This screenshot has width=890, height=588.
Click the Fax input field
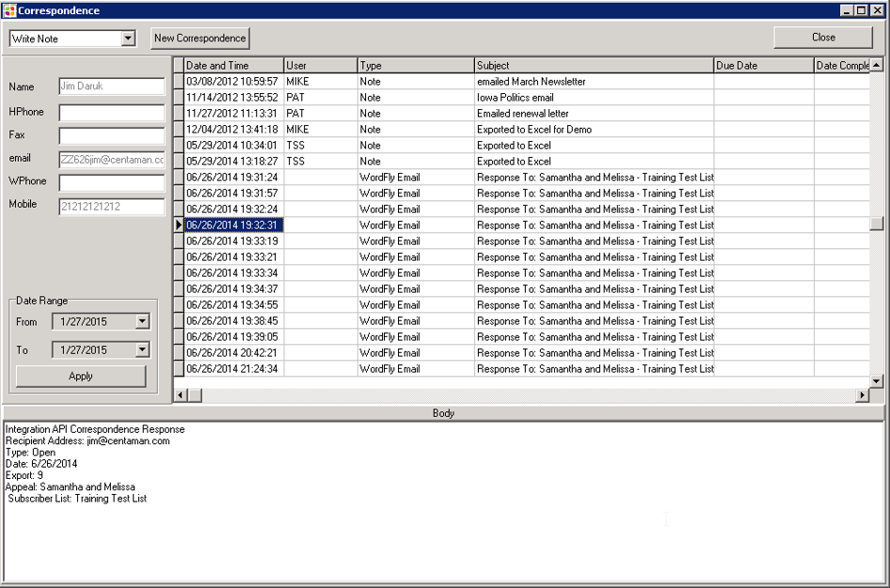coord(112,135)
